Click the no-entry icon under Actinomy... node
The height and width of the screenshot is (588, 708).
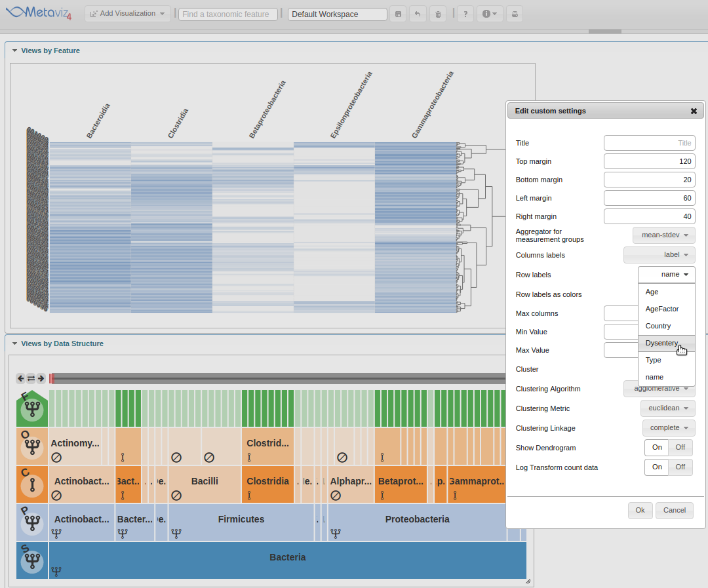point(56,458)
